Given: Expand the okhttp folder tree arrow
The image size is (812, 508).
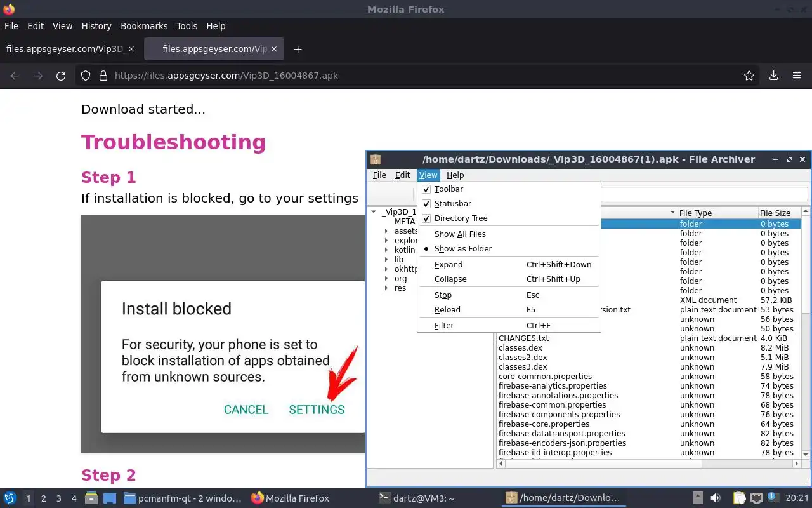Looking at the screenshot, I should (386, 269).
